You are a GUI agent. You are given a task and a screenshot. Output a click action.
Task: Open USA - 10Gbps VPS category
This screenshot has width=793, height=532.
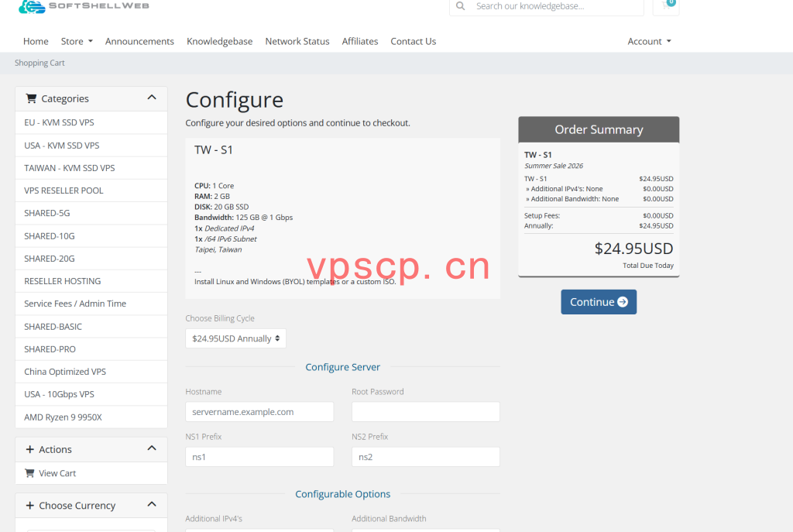click(x=91, y=394)
